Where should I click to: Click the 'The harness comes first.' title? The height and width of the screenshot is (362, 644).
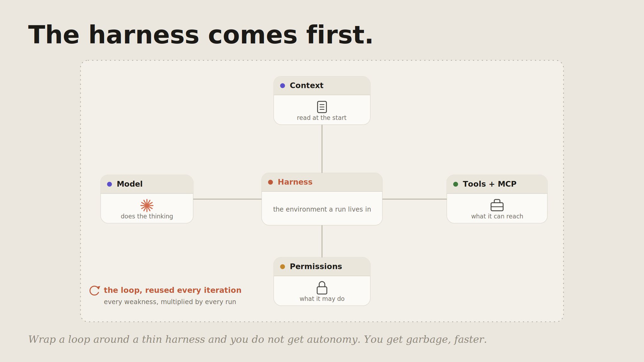(201, 35)
